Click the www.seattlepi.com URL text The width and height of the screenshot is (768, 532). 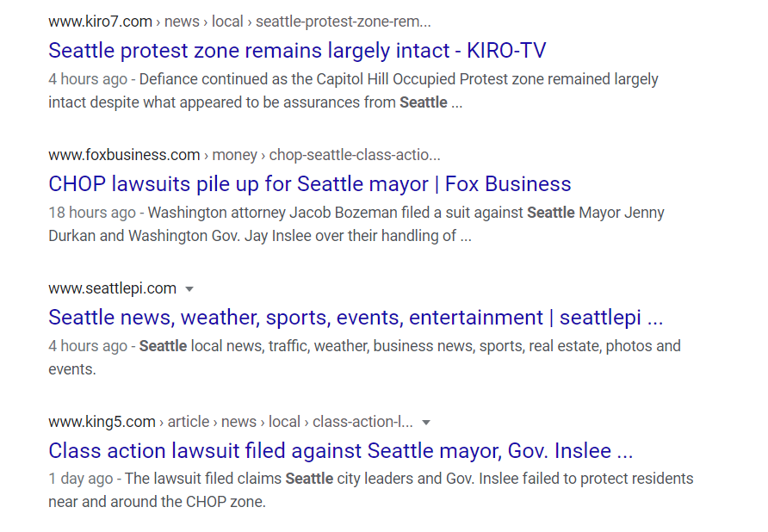click(x=112, y=288)
